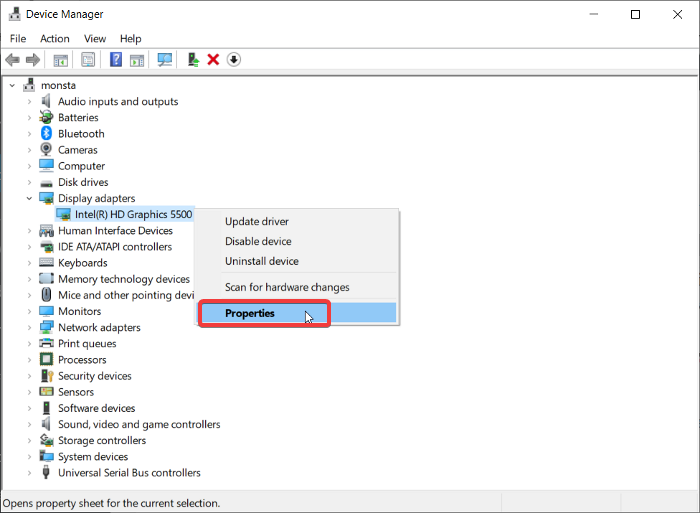Click the Security devices key icon

pyautogui.click(x=47, y=375)
